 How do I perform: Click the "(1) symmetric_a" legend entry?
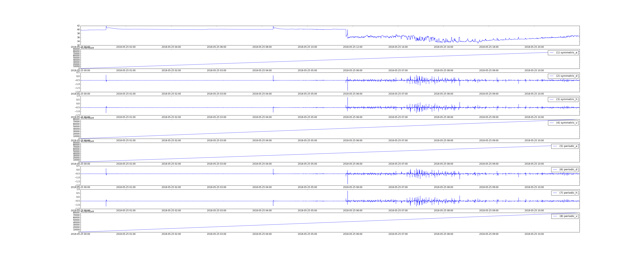pos(563,53)
